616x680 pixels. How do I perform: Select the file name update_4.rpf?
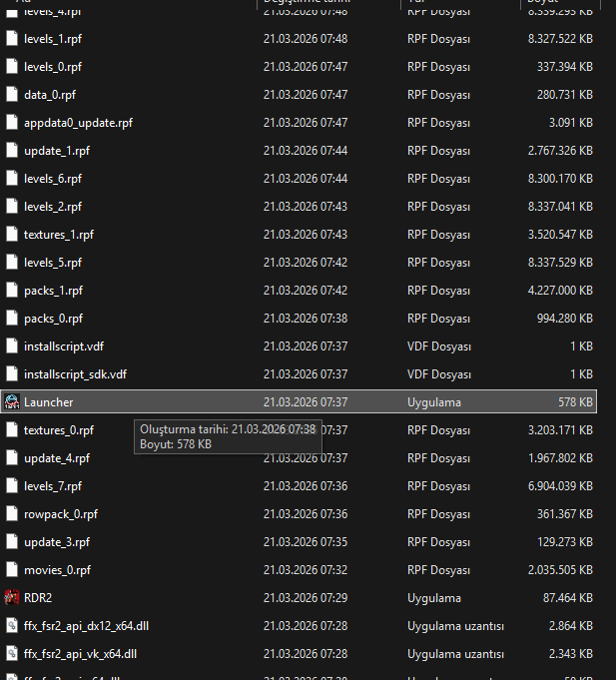tap(57, 458)
